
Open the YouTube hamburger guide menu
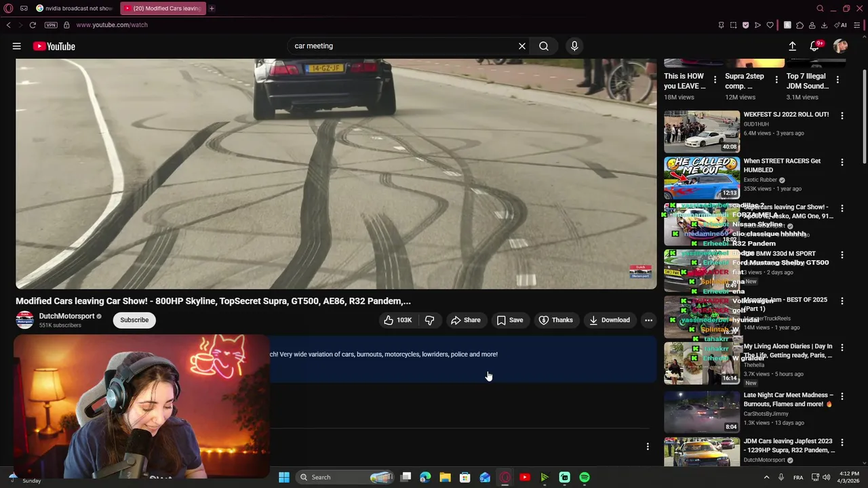[16, 46]
